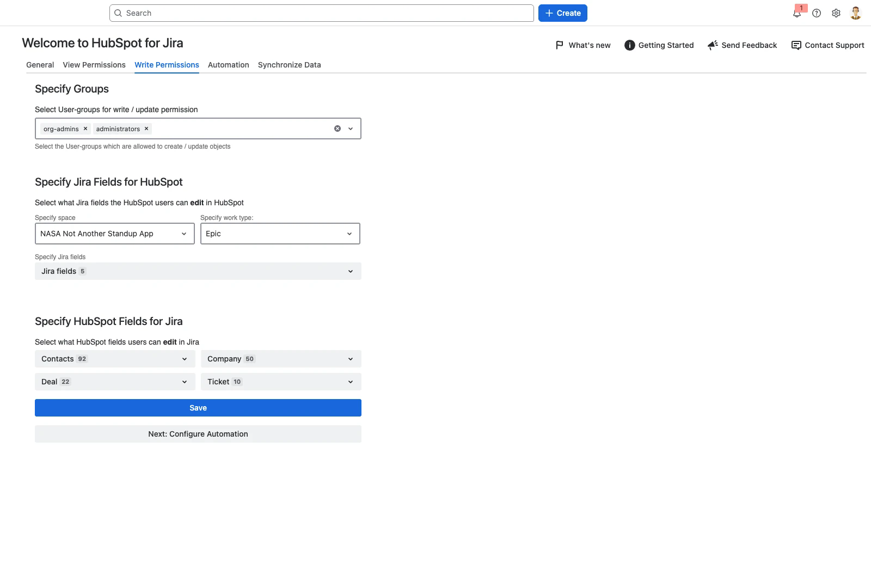Click the Deal count badge 22
Image resolution: width=871 pixels, height=588 pixels.
(x=65, y=382)
